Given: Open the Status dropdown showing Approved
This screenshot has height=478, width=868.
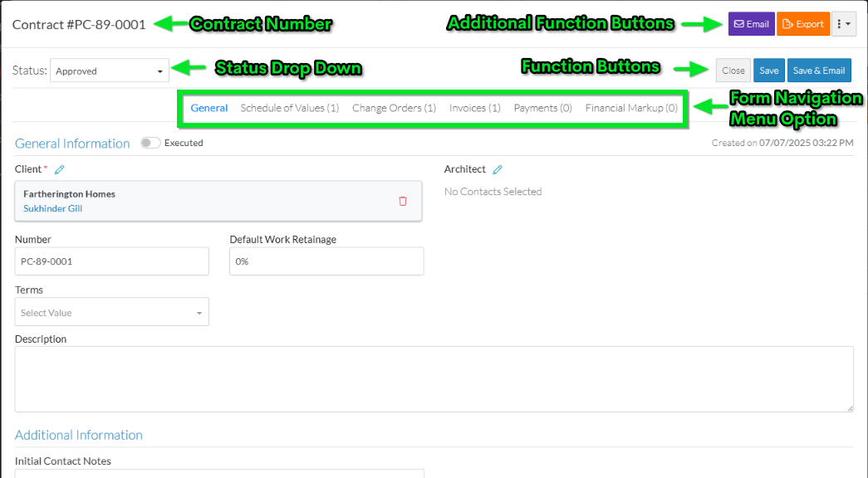Looking at the screenshot, I should click(x=110, y=71).
